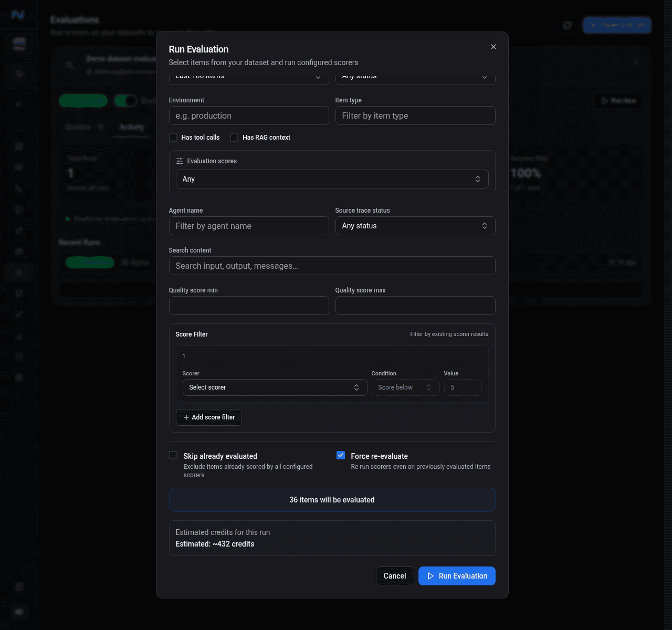Click the Item type filter field
This screenshot has height=630, width=672.
click(415, 115)
